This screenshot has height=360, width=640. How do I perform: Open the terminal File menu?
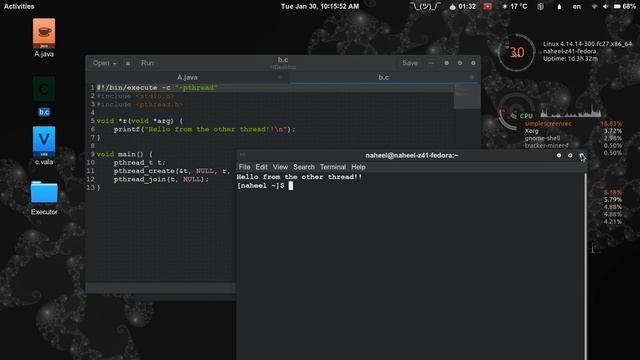pyautogui.click(x=244, y=167)
